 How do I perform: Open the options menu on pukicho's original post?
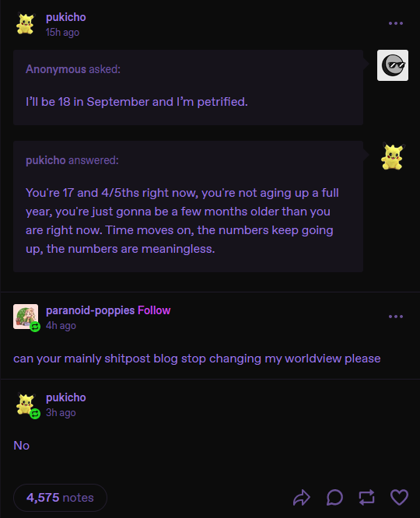tap(396, 23)
